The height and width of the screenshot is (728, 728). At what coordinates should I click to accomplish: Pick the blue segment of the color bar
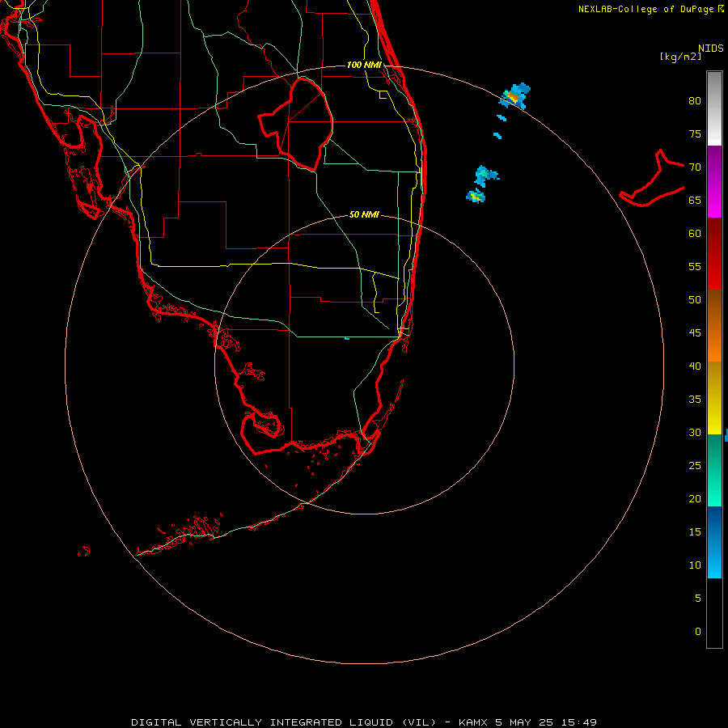pos(714,542)
